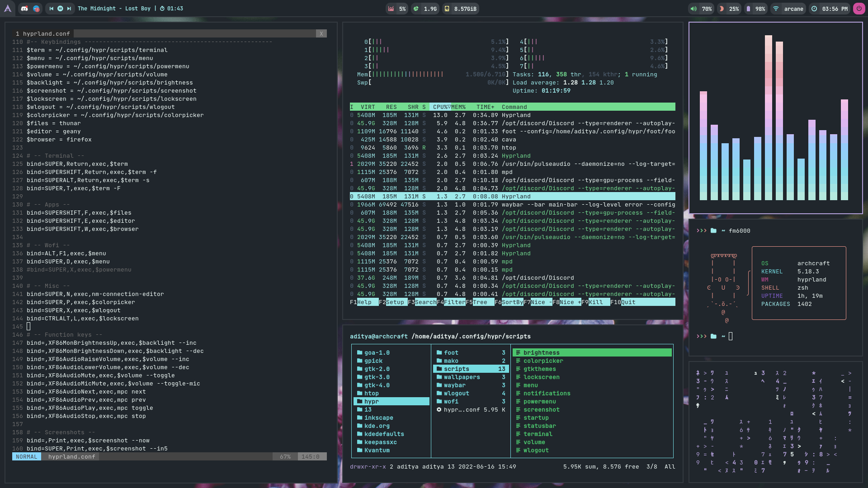This screenshot has width=868, height=488.
Task: Click the tallest bar in cava visualizer
Action: [x=769, y=117]
